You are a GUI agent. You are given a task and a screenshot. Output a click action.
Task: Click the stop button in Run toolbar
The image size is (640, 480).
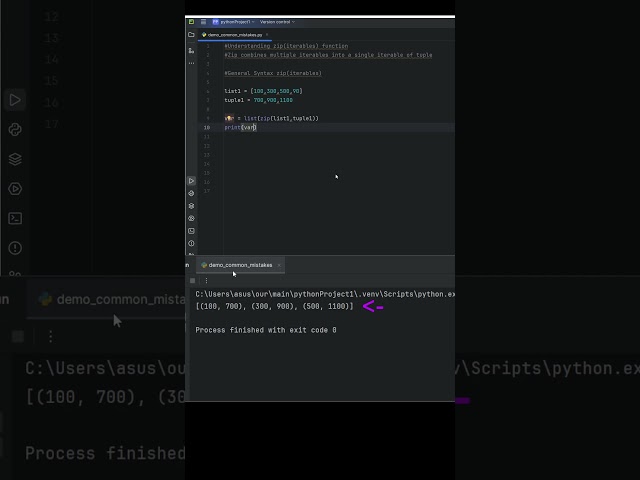193,280
